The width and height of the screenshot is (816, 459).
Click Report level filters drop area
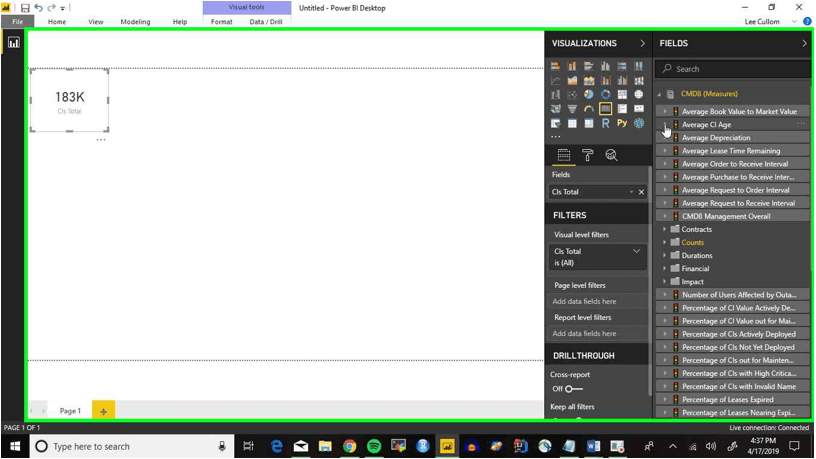coord(597,334)
